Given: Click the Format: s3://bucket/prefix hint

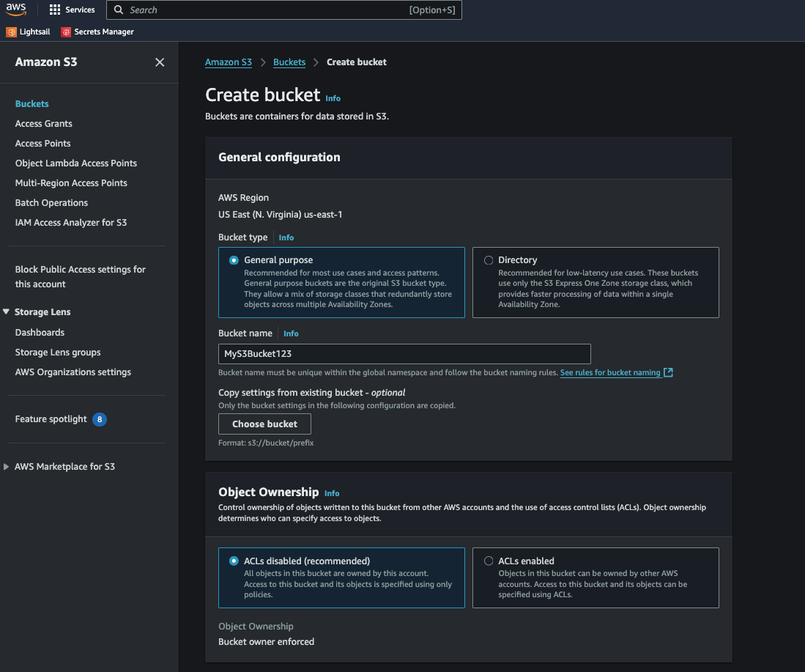Looking at the screenshot, I should coord(266,443).
